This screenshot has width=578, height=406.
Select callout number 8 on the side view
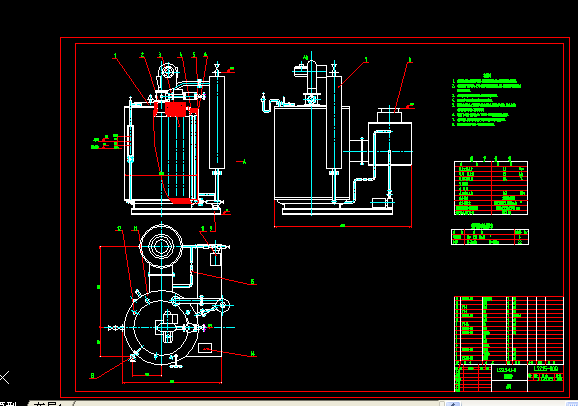(410, 59)
